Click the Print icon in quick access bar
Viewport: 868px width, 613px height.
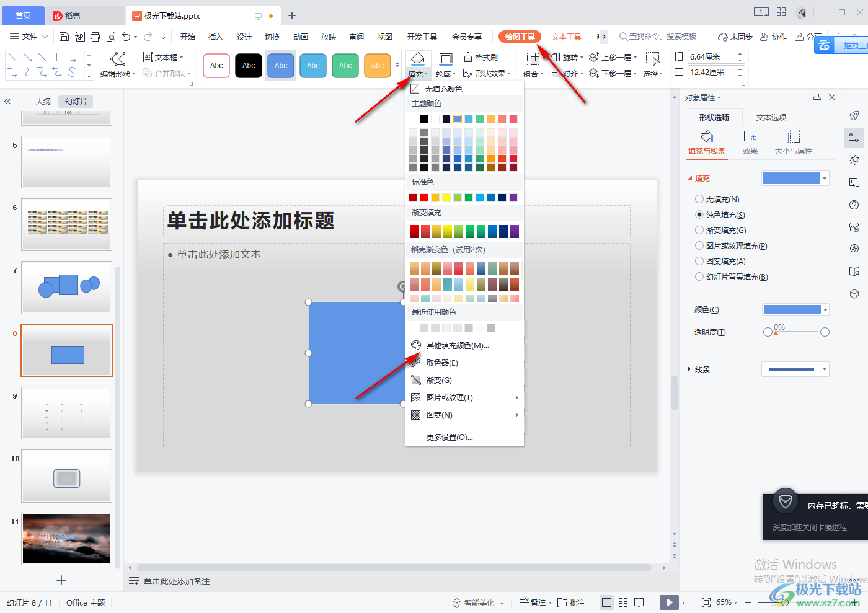(95, 37)
